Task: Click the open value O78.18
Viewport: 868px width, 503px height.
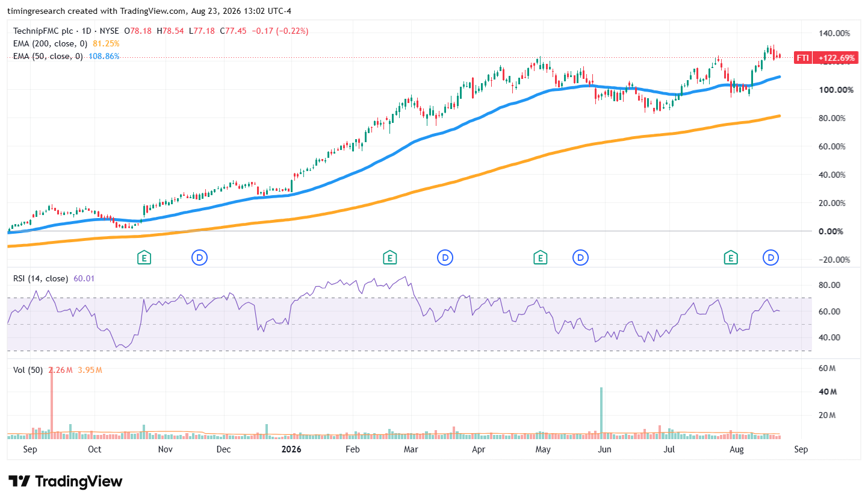Action: [138, 31]
